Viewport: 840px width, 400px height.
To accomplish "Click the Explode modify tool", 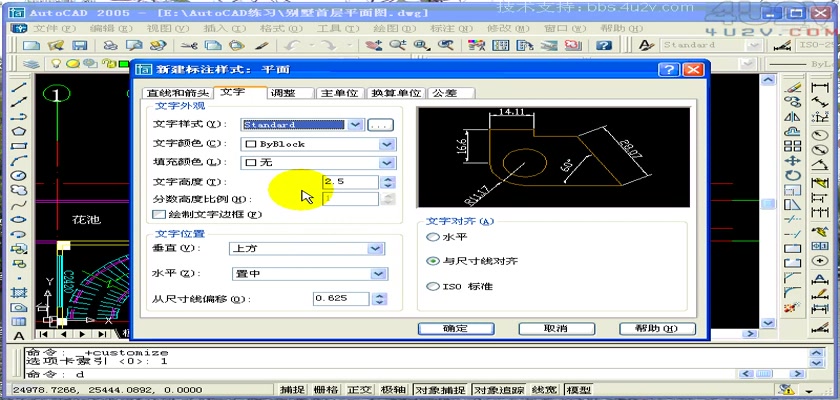I will (792, 307).
